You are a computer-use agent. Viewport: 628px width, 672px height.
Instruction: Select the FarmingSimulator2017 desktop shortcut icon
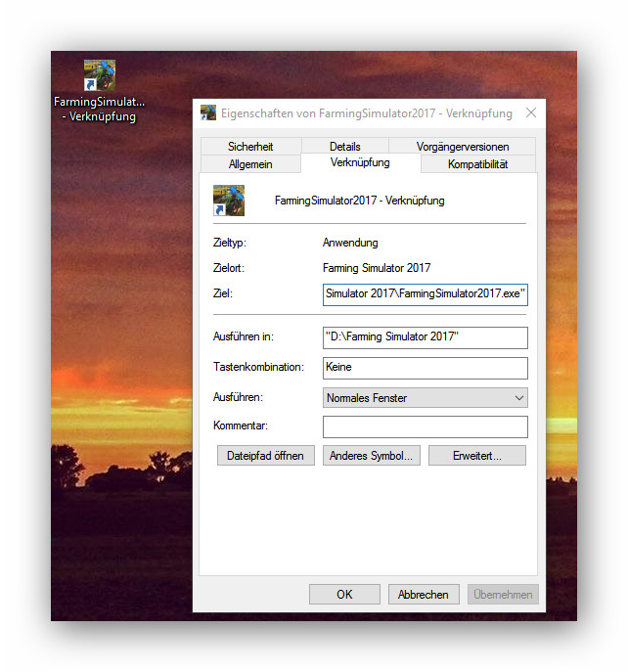(99, 76)
